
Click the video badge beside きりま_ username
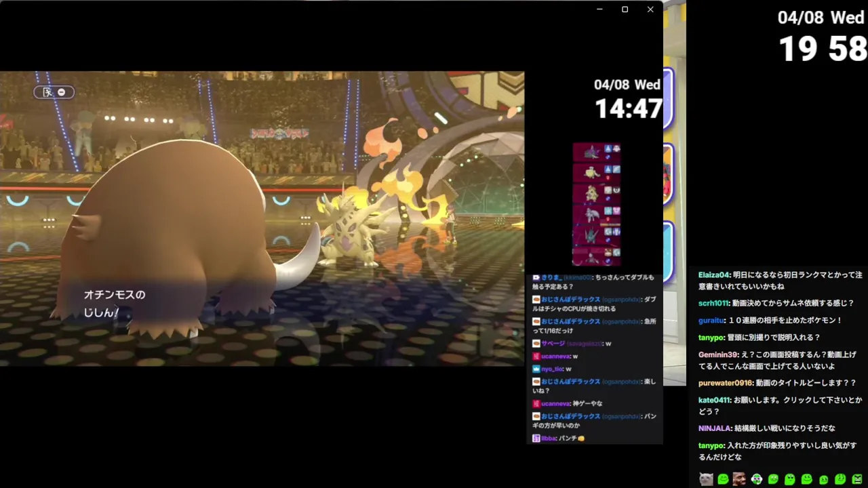536,277
